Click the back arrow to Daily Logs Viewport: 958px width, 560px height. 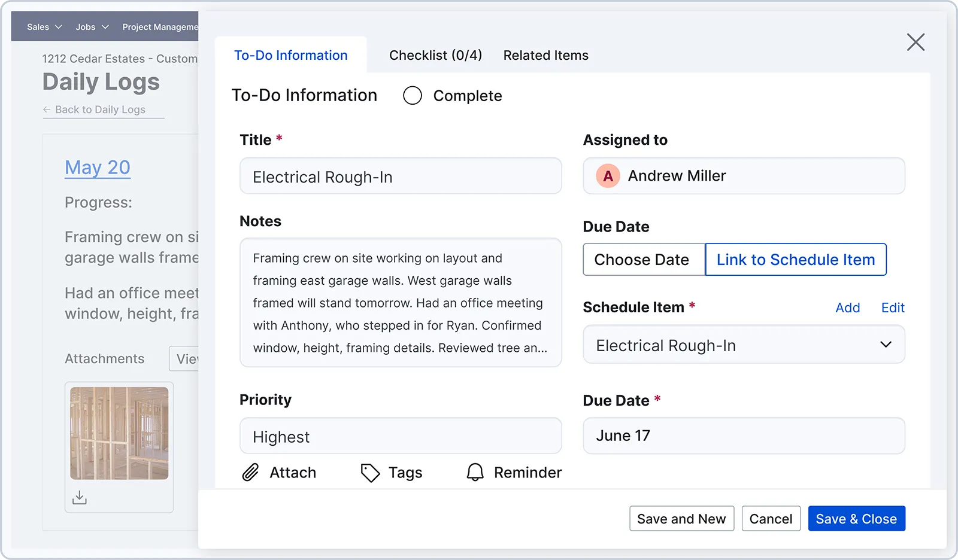(x=47, y=109)
